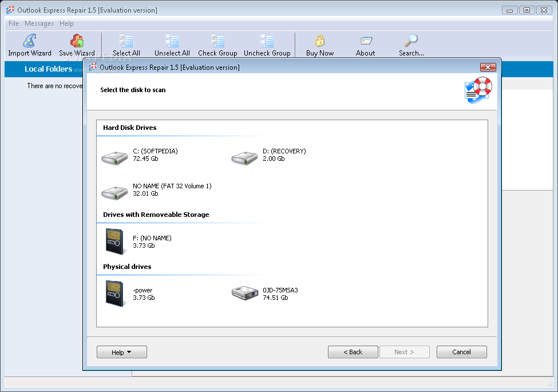Open the File menu

click(x=14, y=23)
